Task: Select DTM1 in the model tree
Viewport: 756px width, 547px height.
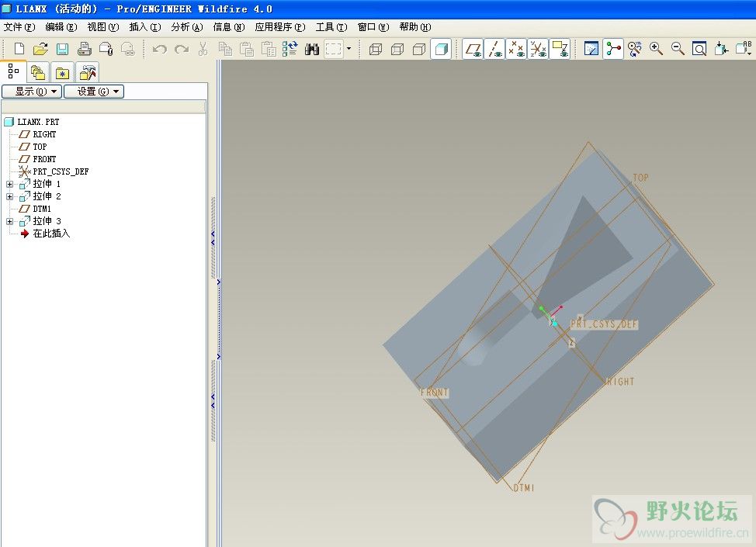Action: (x=42, y=209)
